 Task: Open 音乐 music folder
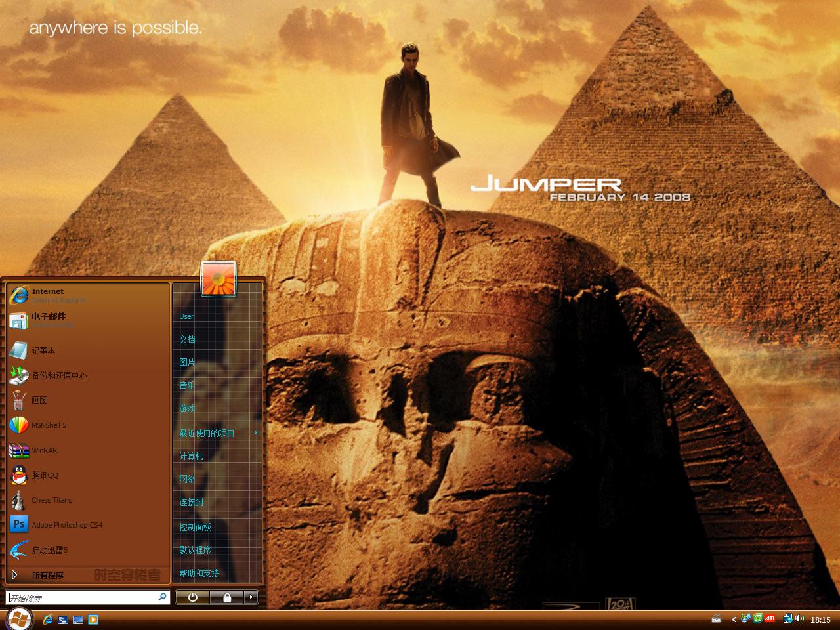pyautogui.click(x=217, y=385)
